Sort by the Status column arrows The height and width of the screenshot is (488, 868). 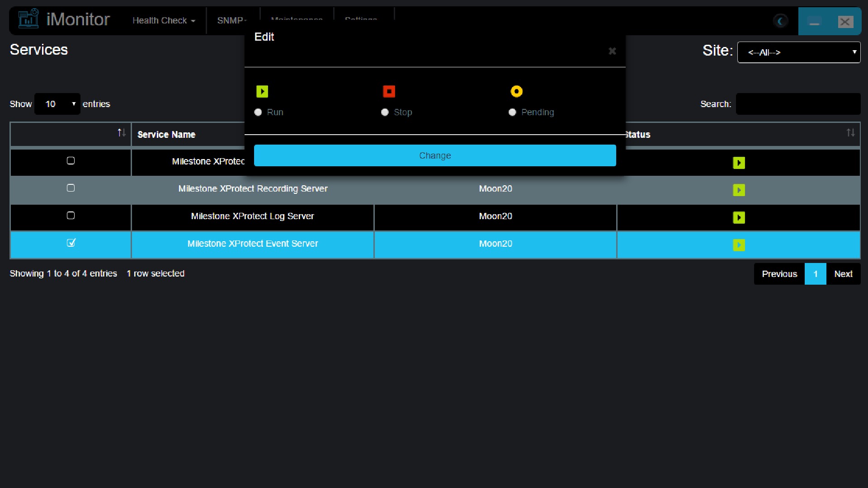[850, 133]
